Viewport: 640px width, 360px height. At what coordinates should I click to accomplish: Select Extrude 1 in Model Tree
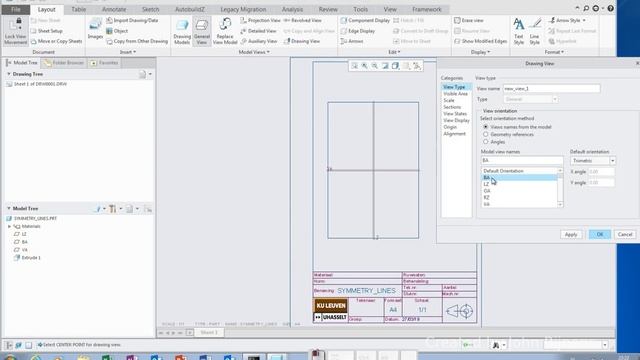click(x=27, y=258)
